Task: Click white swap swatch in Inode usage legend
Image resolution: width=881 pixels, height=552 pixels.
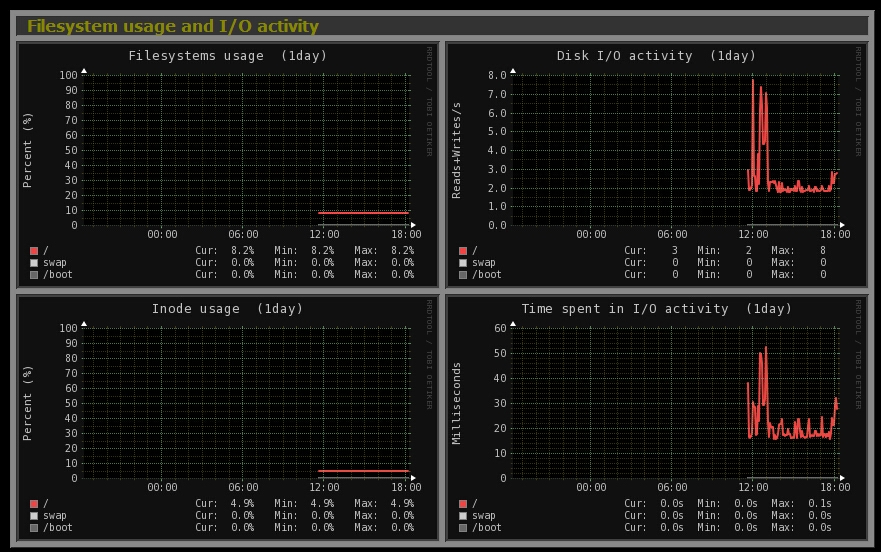Action: (x=34, y=515)
